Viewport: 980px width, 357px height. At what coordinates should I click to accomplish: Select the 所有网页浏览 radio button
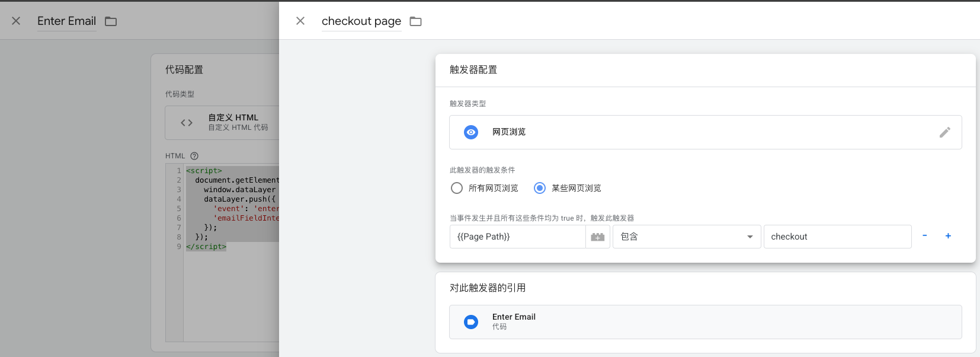(x=457, y=188)
